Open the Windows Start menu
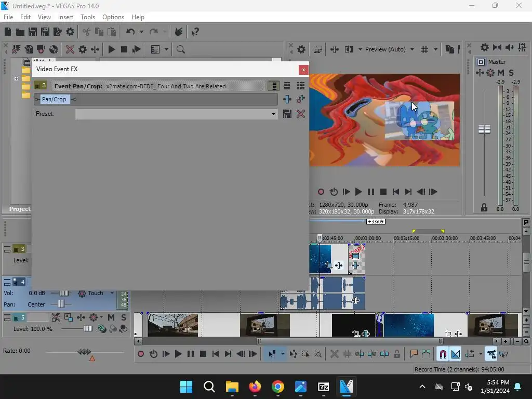 [187, 387]
